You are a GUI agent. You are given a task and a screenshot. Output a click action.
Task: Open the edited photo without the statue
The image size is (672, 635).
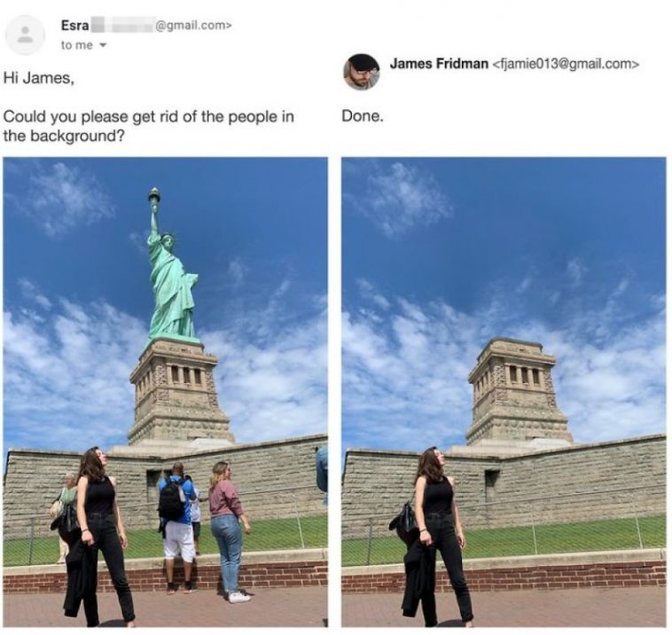[x=504, y=392]
